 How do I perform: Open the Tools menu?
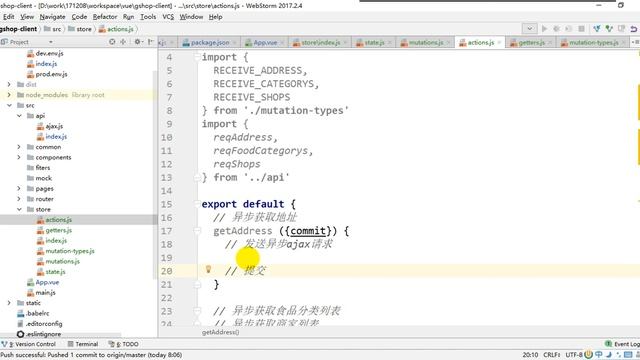click(148, 17)
